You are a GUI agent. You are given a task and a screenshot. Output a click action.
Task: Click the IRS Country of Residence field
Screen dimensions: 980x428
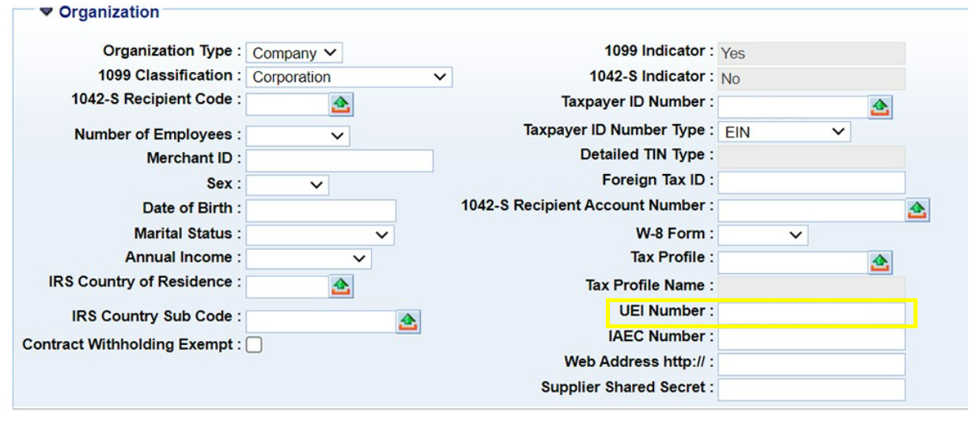pyautogui.click(x=287, y=286)
